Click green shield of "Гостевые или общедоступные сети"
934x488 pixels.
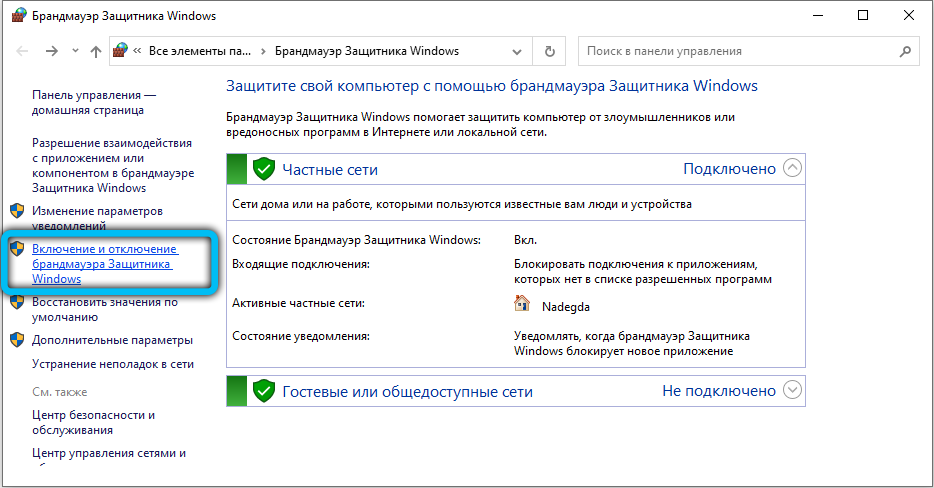[x=264, y=391]
